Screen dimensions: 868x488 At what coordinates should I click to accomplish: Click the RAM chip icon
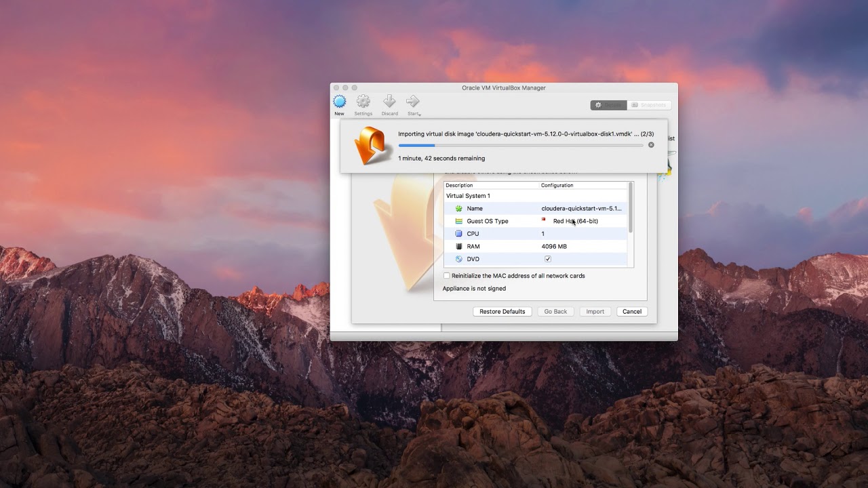point(459,247)
